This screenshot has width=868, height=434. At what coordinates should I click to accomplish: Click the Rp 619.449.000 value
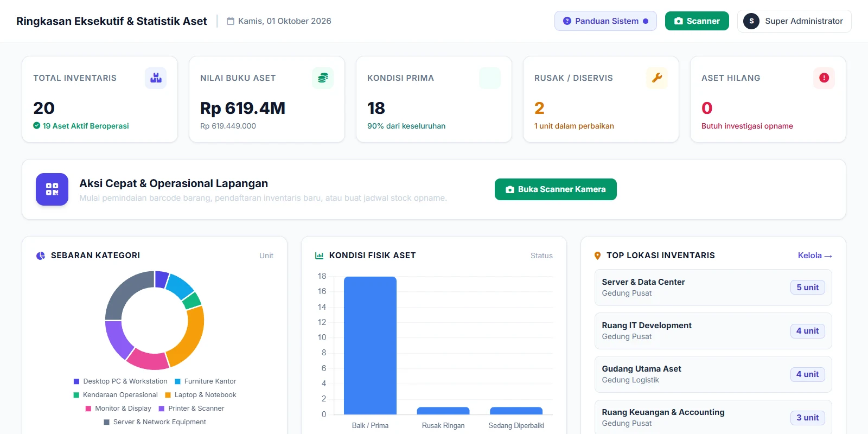pos(228,126)
